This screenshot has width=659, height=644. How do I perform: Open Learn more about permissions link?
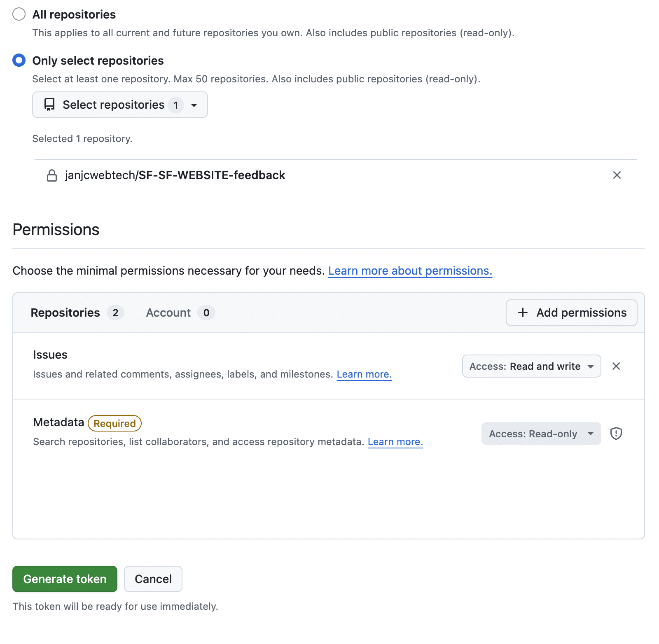410,271
